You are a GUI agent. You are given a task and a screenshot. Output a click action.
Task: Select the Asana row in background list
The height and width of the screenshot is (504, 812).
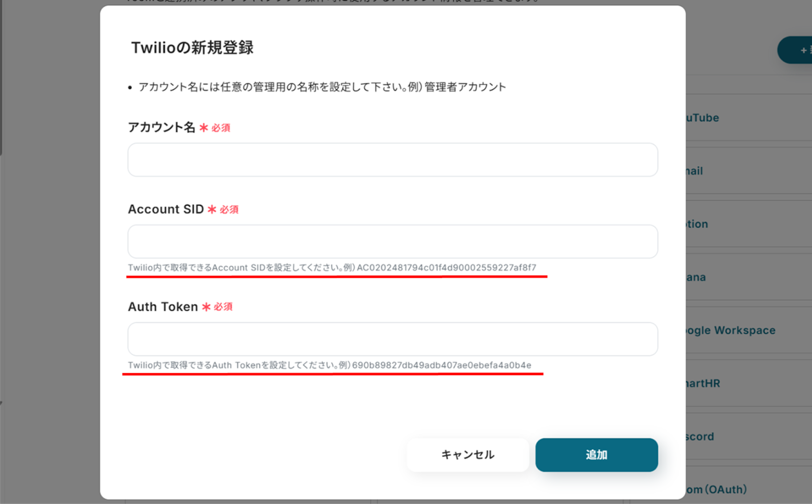[749, 277]
